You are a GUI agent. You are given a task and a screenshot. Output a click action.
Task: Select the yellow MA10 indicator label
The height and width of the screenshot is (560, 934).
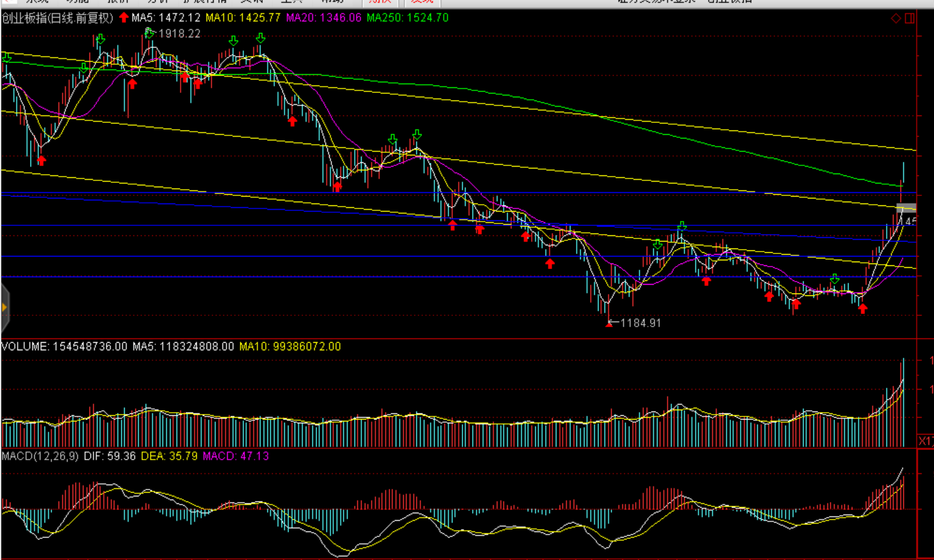click(243, 18)
